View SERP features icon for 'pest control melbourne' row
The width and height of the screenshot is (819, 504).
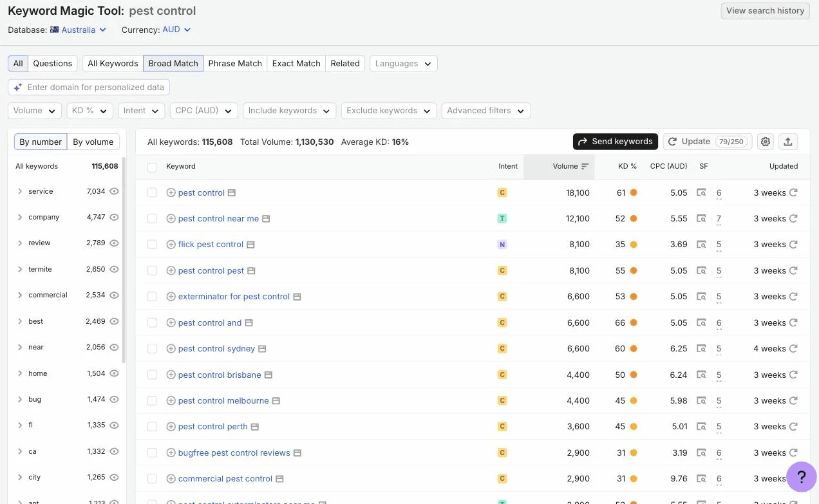tap(702, 400)
